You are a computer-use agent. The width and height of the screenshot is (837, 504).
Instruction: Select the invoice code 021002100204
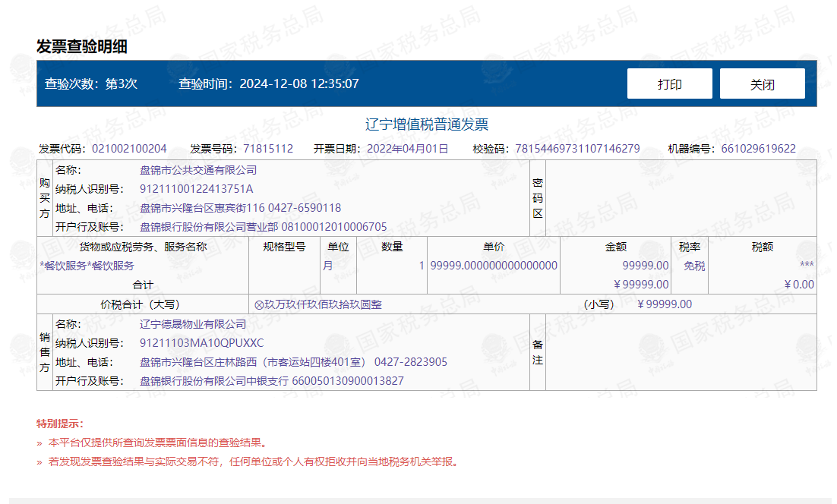[x=129, y=149]
